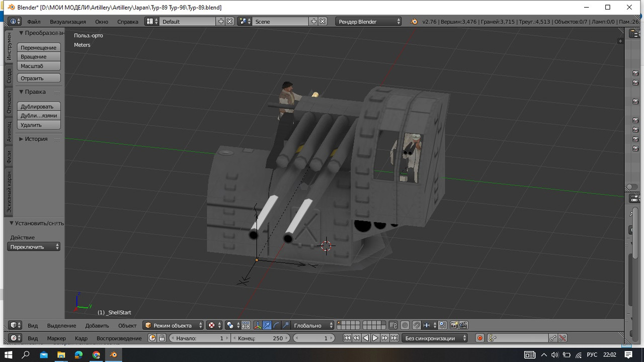Viewport: 644px width, 362px height.
Task: Expand the История panel
Action: click(22, 139)
